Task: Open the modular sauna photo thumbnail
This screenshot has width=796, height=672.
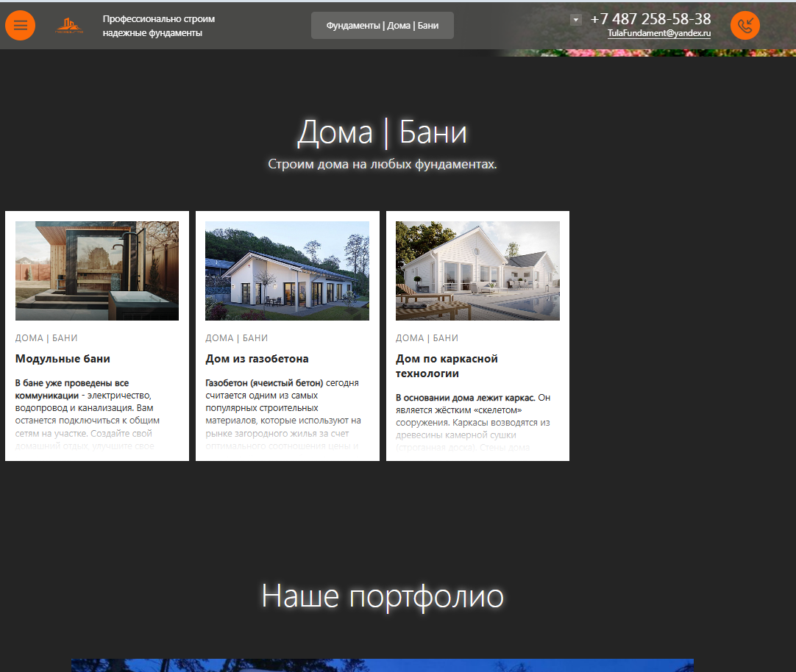Action: coord(97,271)
